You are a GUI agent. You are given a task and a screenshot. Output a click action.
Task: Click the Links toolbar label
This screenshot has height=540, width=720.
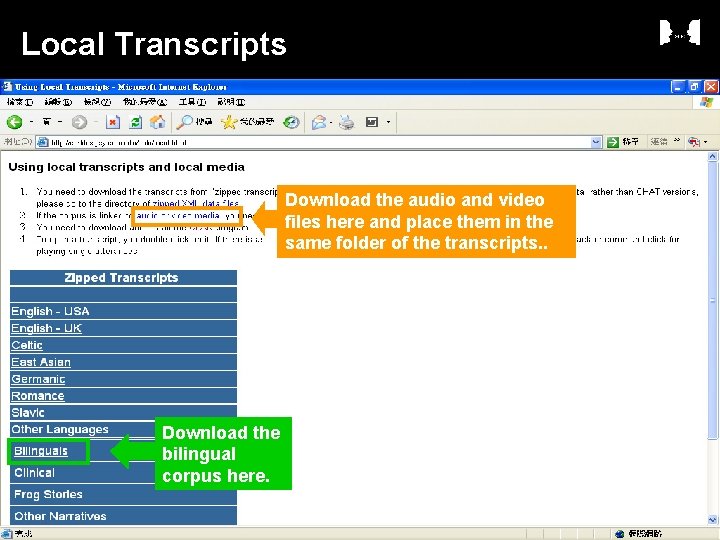659,142
